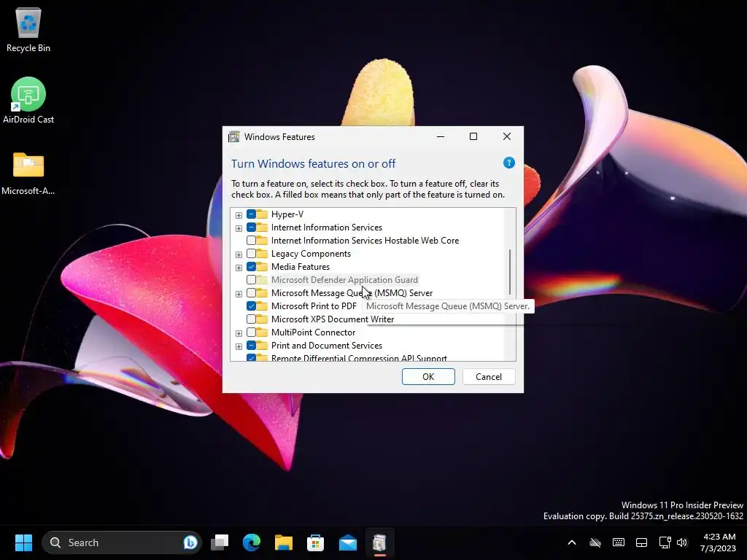747x560 pixels.
Task: Open the volume speaker tray icon
Action: [x=682, y=542]
